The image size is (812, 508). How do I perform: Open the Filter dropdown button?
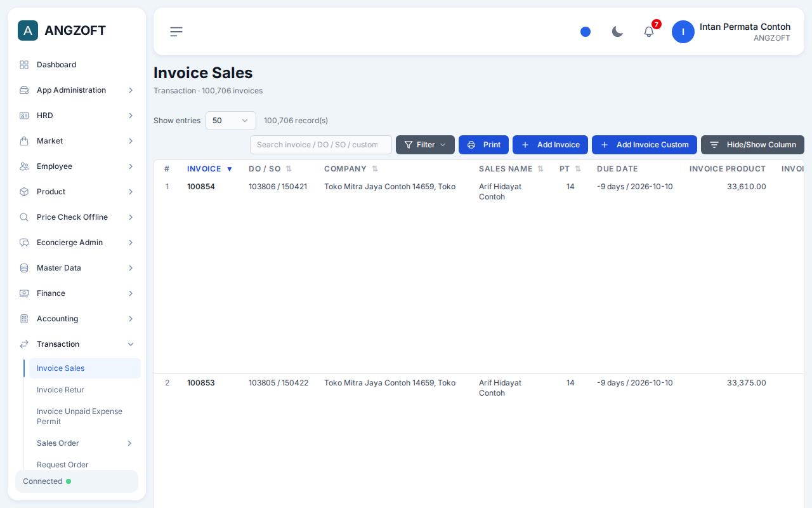[425, 145]
